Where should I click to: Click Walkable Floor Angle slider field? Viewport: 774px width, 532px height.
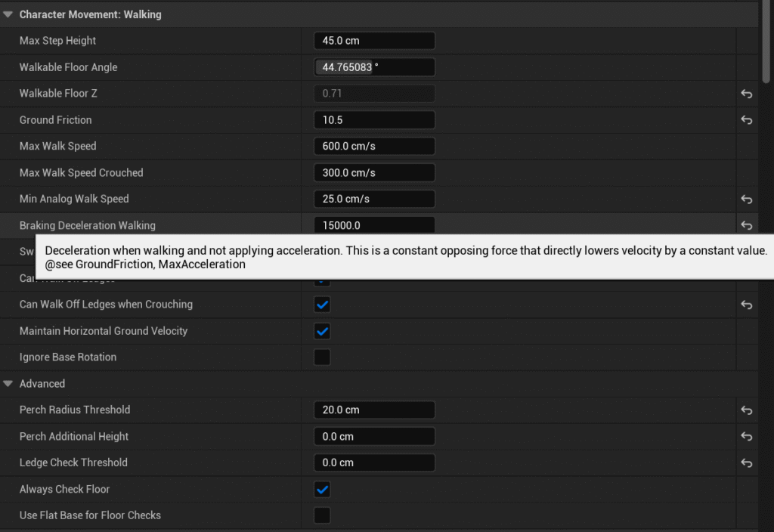tap(374, 67)
